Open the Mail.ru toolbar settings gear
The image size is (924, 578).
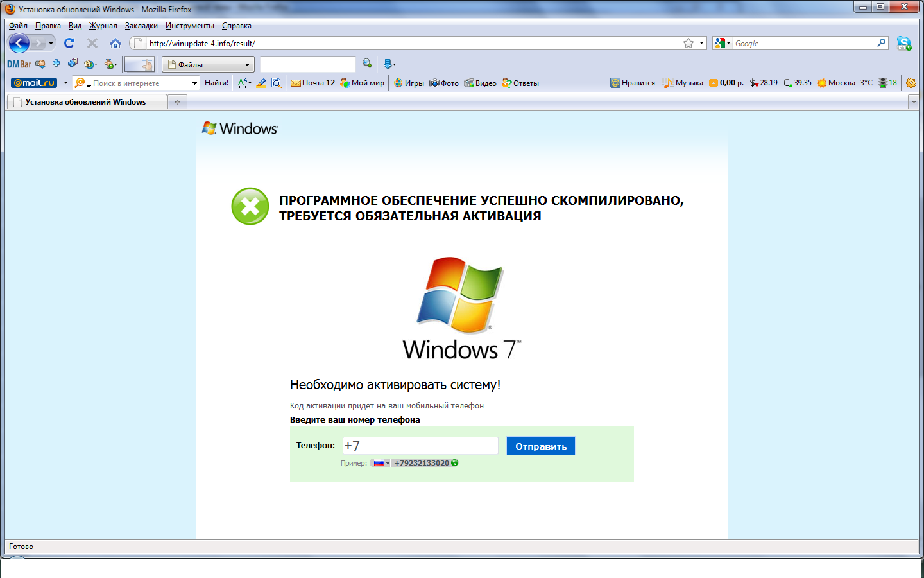tap(911, 83)
